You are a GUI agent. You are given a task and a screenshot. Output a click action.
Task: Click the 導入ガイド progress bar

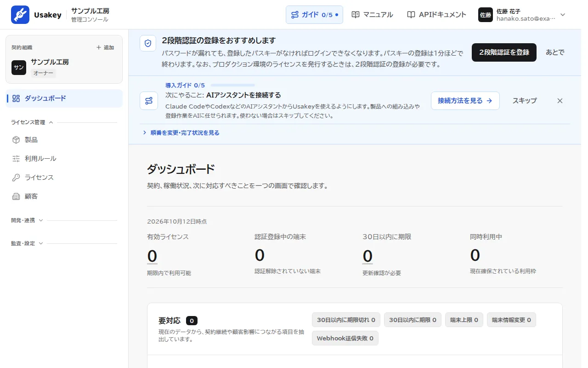pos(232,85)
